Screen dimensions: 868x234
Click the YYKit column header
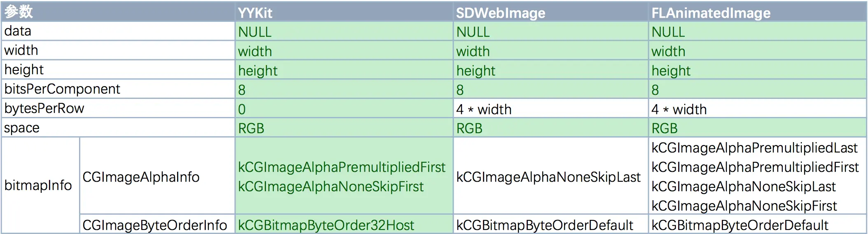pos(344,12)
